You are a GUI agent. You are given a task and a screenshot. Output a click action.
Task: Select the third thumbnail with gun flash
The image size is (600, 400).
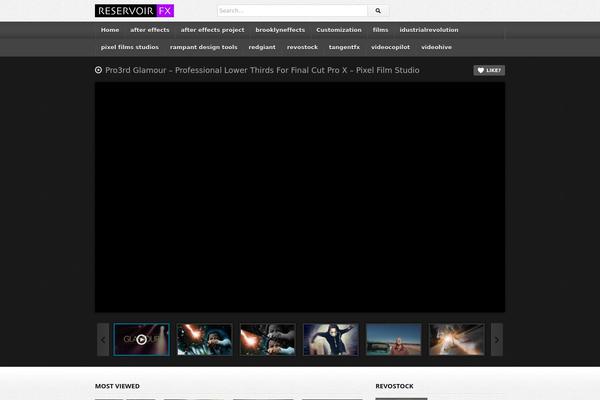point(267,340)
